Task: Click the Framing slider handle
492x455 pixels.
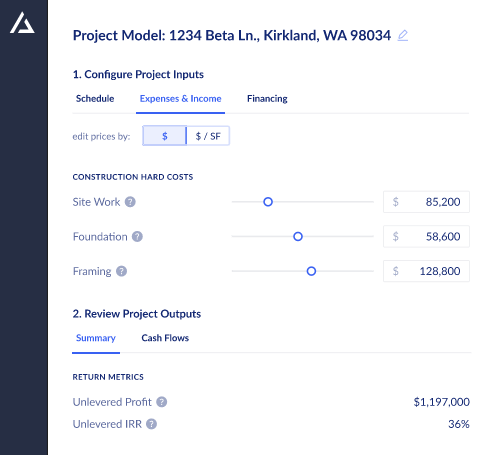Action: click(311, 271)
